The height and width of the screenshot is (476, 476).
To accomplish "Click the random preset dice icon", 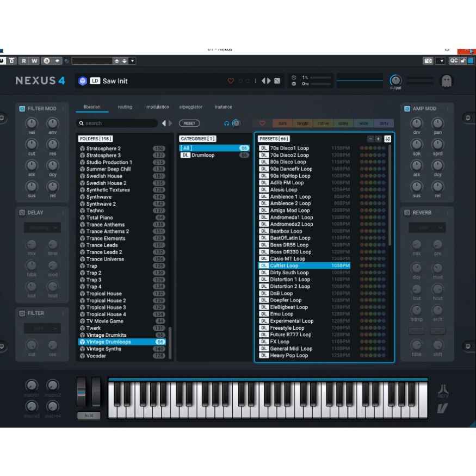I will 277,81.
